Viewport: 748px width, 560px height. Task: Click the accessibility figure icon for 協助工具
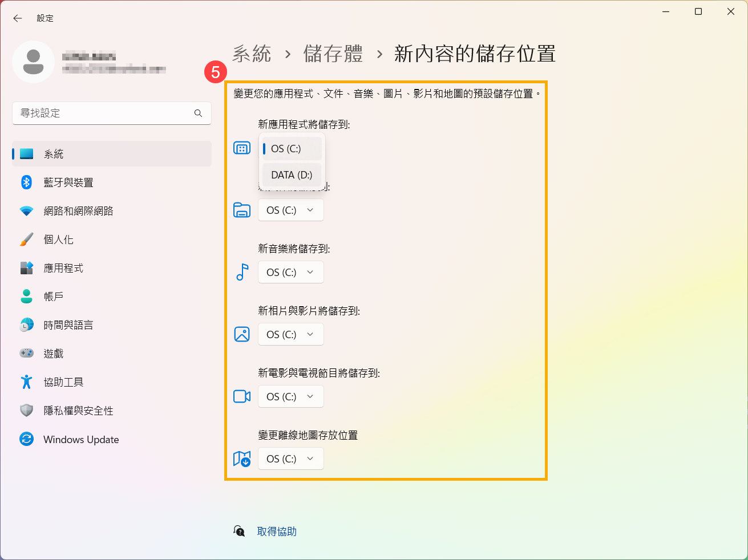tap(27, 382)
